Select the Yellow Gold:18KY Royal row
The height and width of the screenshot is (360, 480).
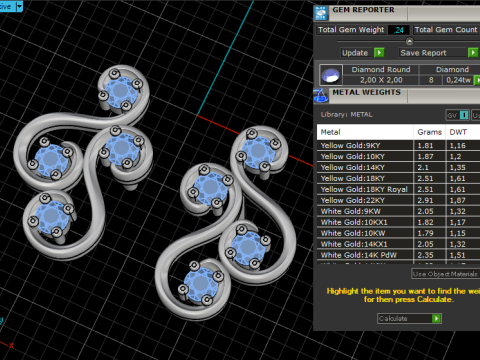tap(398, 189)
